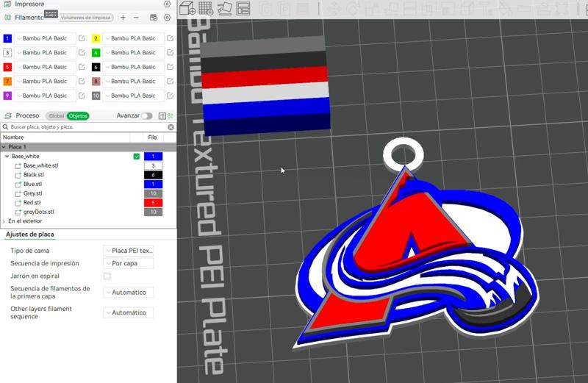Change filament cell for Black.stl

point(153,175)
